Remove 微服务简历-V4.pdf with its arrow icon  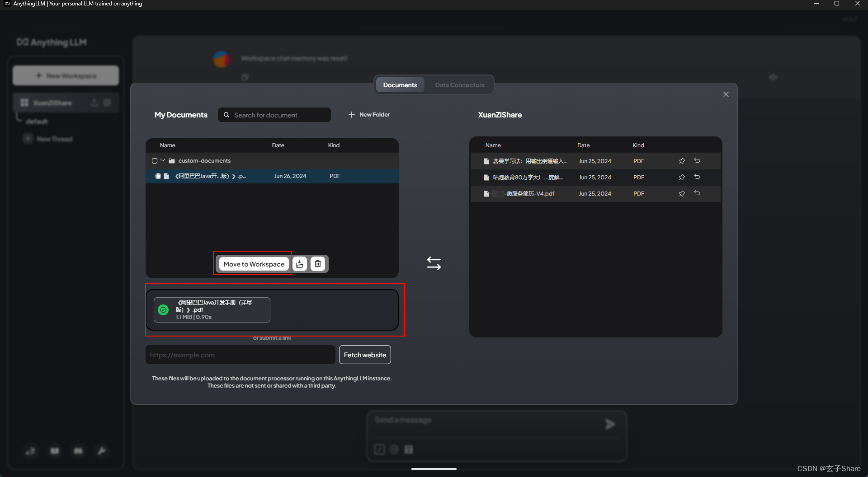697,193
